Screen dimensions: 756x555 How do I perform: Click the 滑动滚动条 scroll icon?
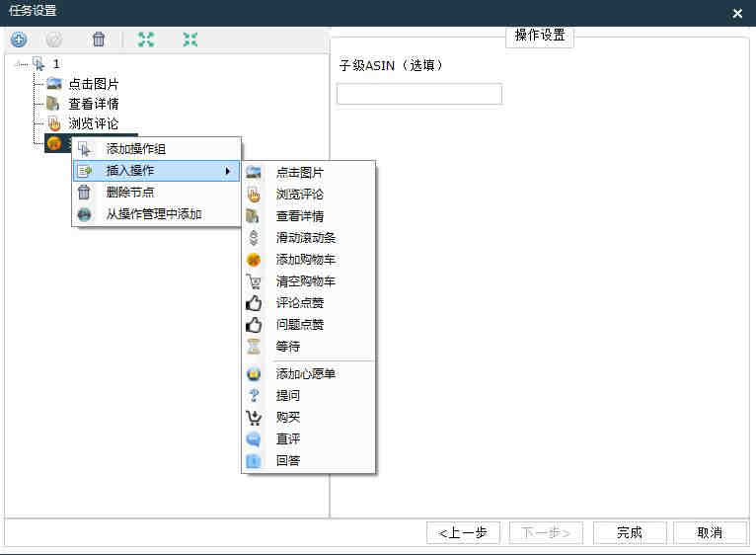tap(253, 238)
